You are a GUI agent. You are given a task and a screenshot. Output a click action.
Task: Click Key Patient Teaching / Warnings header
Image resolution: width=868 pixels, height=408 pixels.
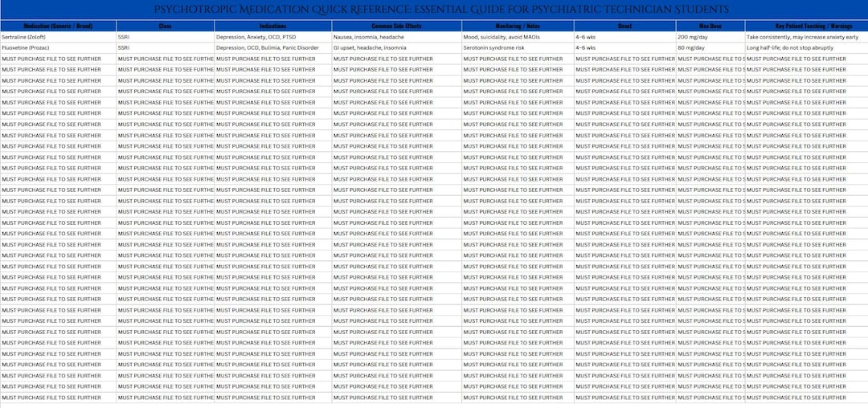807,26
